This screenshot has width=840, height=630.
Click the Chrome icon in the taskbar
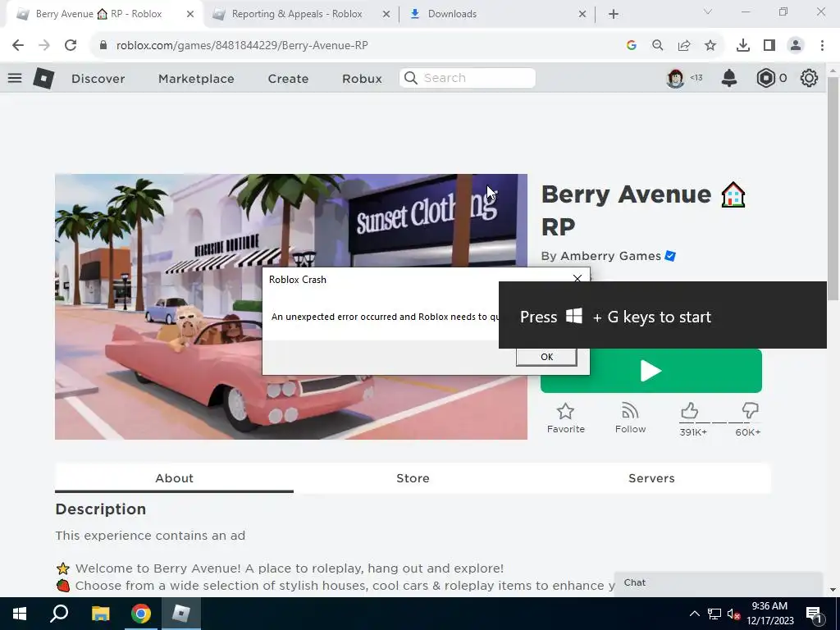pos(140,614)
